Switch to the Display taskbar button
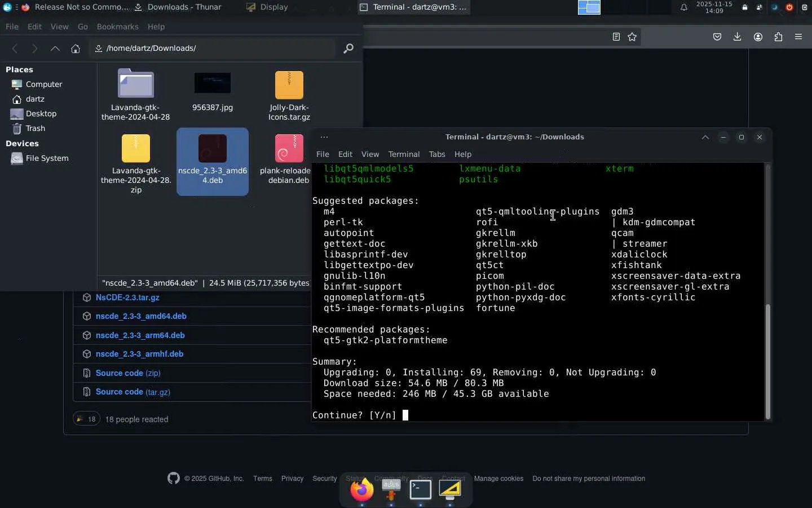 coord(267,7)
